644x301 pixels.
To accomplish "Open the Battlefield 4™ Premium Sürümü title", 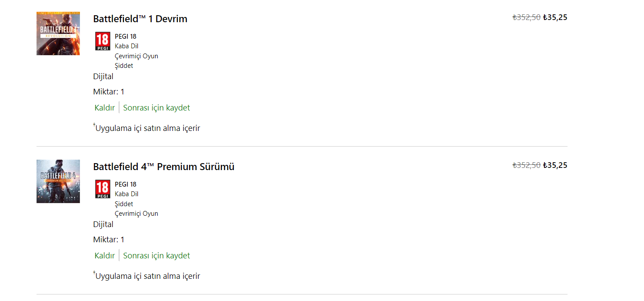I will click(x=163, y=167).
